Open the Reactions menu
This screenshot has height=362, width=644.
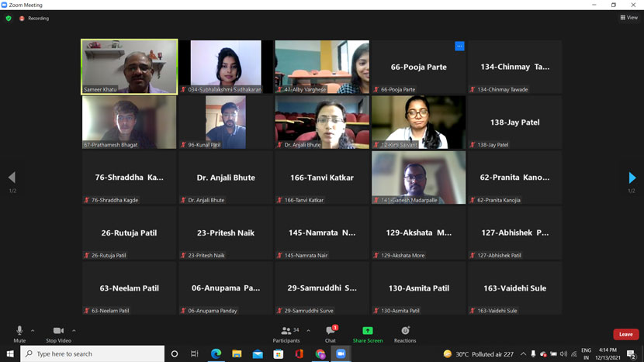point(405,333)
